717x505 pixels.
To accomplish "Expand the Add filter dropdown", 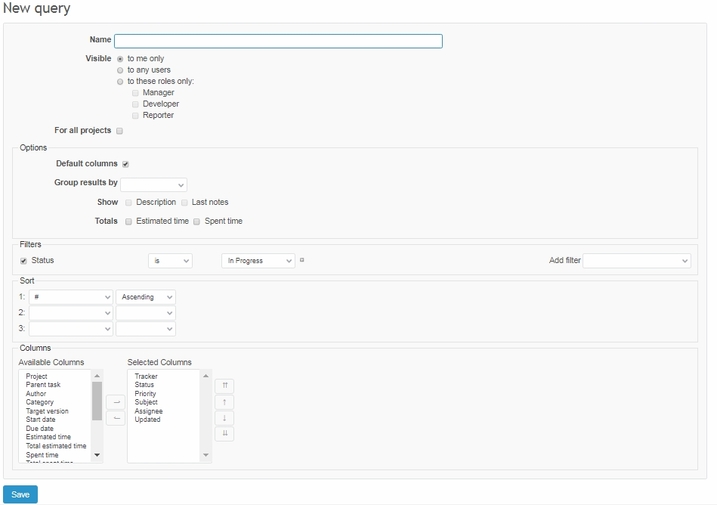I will click(636, 260).
